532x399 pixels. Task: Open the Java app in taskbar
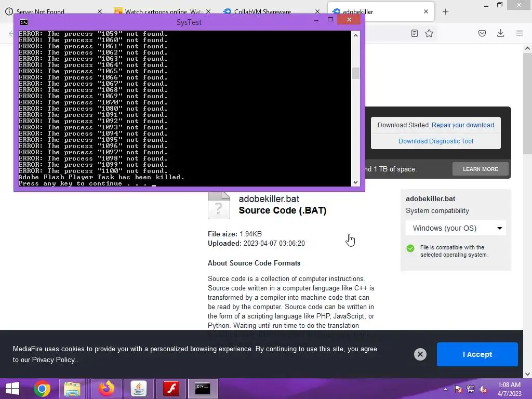pyautogui.click(x=138, y=389)
